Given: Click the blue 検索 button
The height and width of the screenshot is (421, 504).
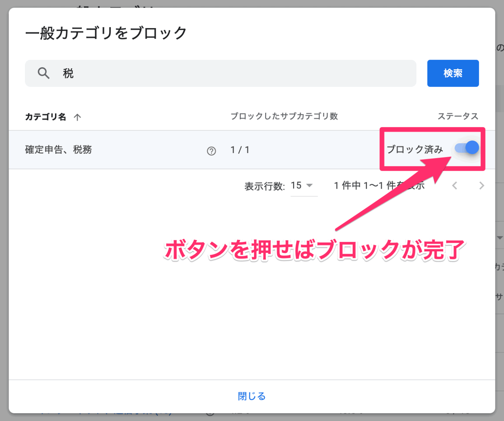Looking at the screenshot, I should 453,73.
